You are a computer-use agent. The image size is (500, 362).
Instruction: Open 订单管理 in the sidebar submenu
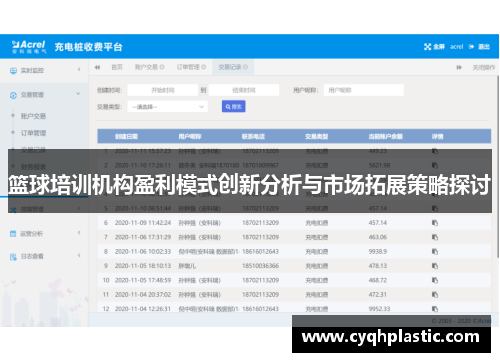(x=33, y=133)
